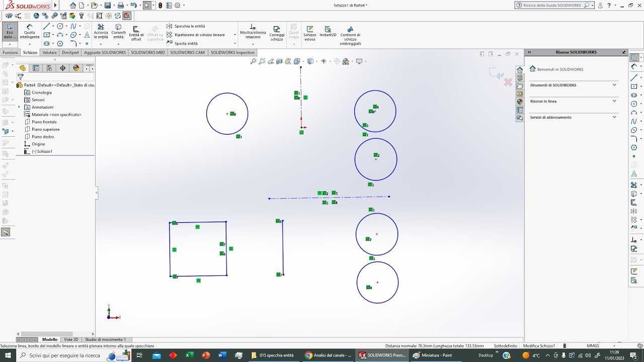Click Correggi schizzo tool

click(277, 33)
